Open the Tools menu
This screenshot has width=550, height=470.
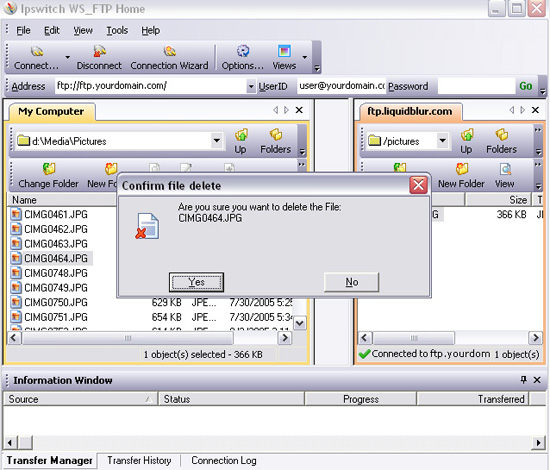tap(117, 31)
